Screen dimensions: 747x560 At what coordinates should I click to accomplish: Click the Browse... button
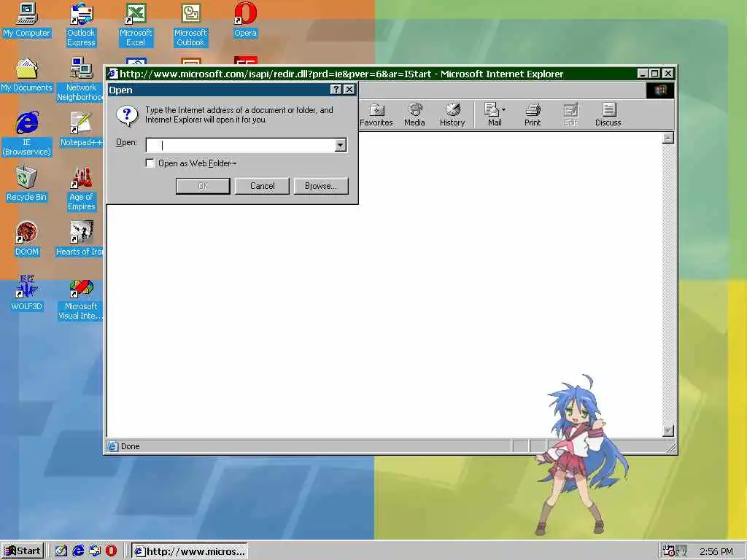[x=321, y=186]
